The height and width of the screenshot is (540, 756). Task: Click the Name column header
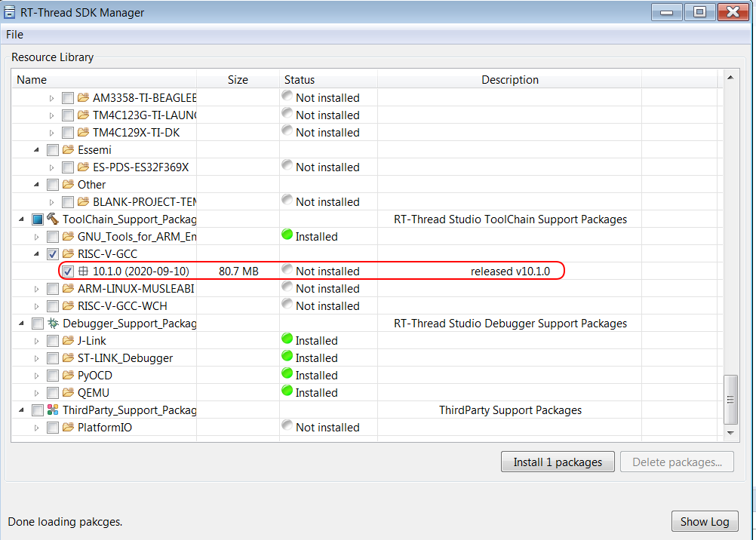click(x=104, y=79)
